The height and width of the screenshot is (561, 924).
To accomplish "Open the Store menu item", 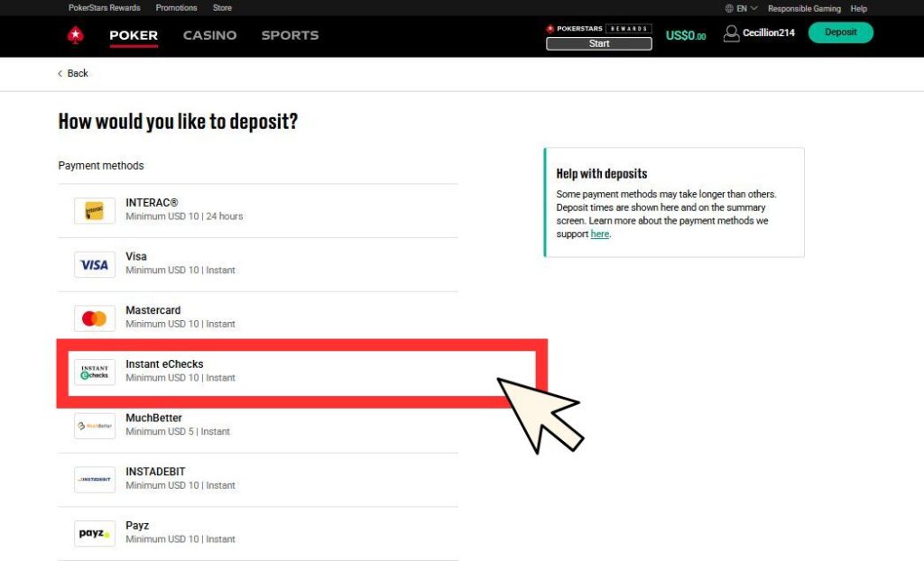I will coord(222,7).
